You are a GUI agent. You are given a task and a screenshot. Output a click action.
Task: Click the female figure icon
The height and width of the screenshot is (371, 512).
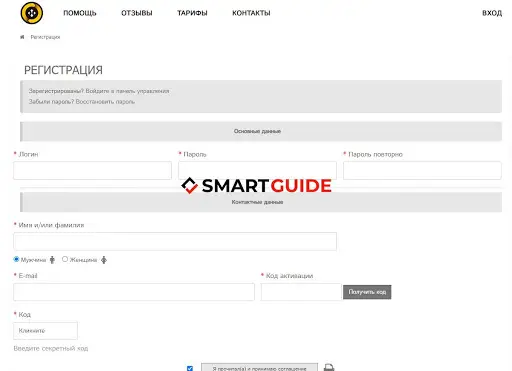point(104,260)
